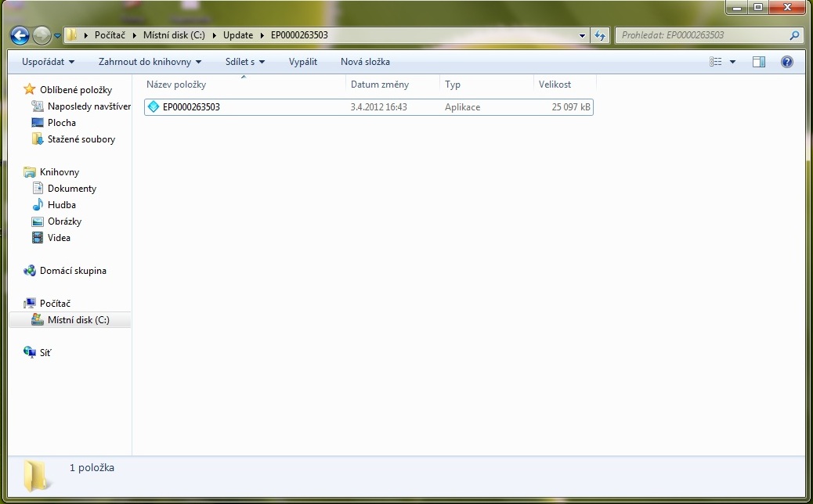The image size is (813, 504).
Task: Expand arrow after Místní disk (C:) breadcrumb
Action: click(214, 35)
